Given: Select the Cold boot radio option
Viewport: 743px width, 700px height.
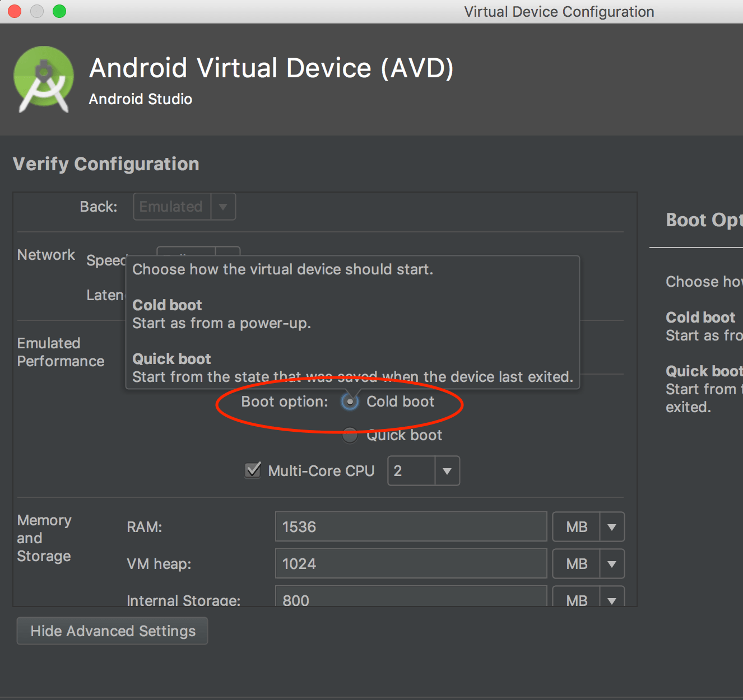Looking at the screenshot, I should tap(350, 402).
